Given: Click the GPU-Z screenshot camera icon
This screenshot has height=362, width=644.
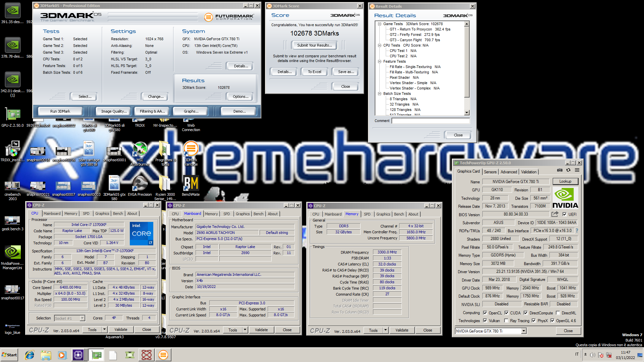Looking at the screenshot, I should [559, 170].
